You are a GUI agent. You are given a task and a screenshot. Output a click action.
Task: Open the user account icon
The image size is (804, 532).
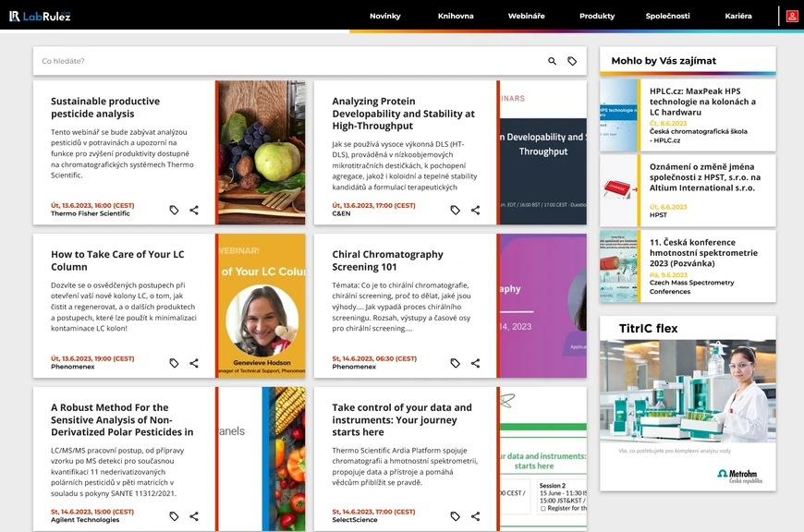(x=792, y=17)
